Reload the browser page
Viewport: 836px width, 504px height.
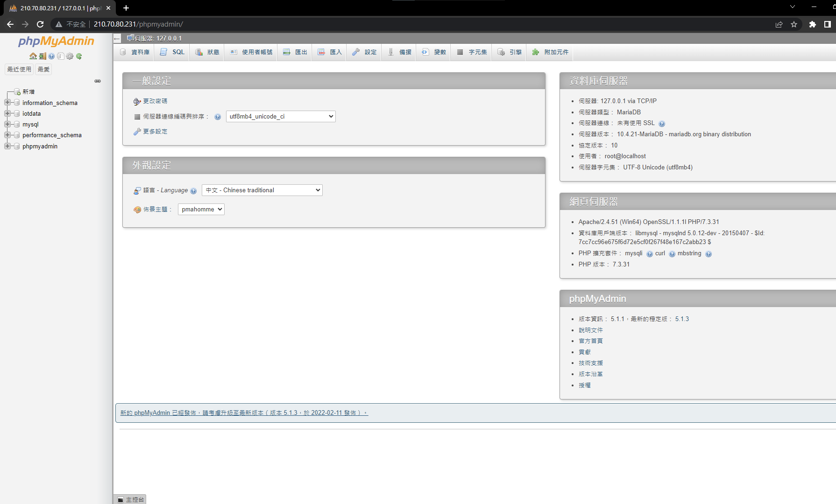[40, 24]
